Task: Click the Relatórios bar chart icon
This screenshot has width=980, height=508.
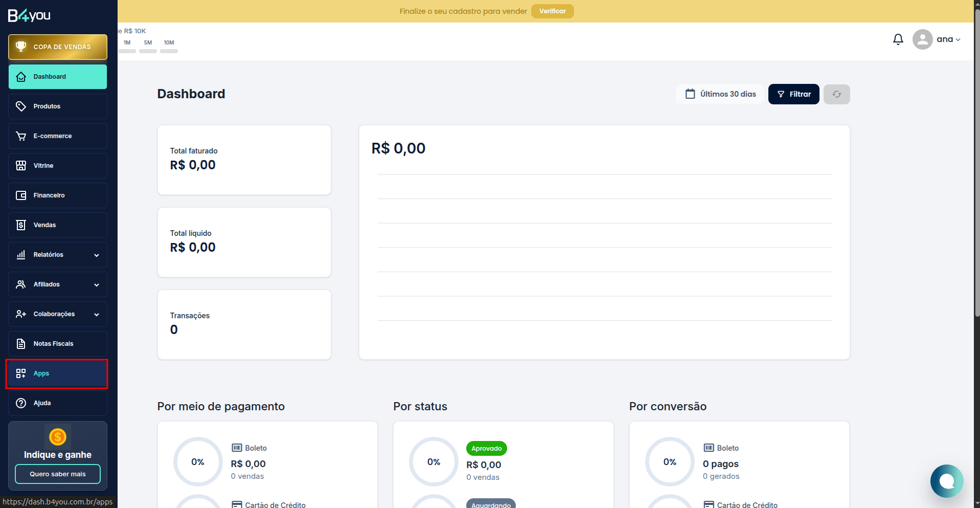Action: click(x=21, y=255)
